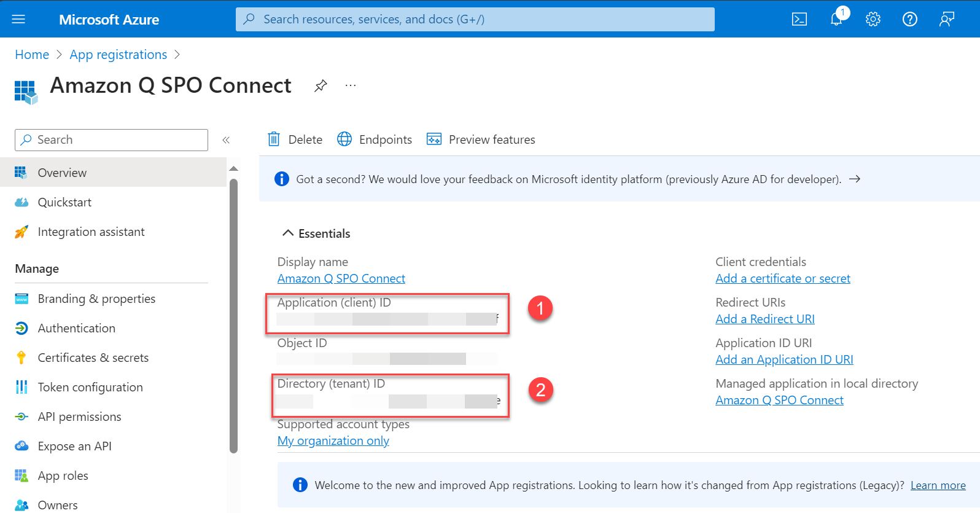Click Add a certificate or secret
Viewport: 980px width, 513px height.
coord(783,278)
